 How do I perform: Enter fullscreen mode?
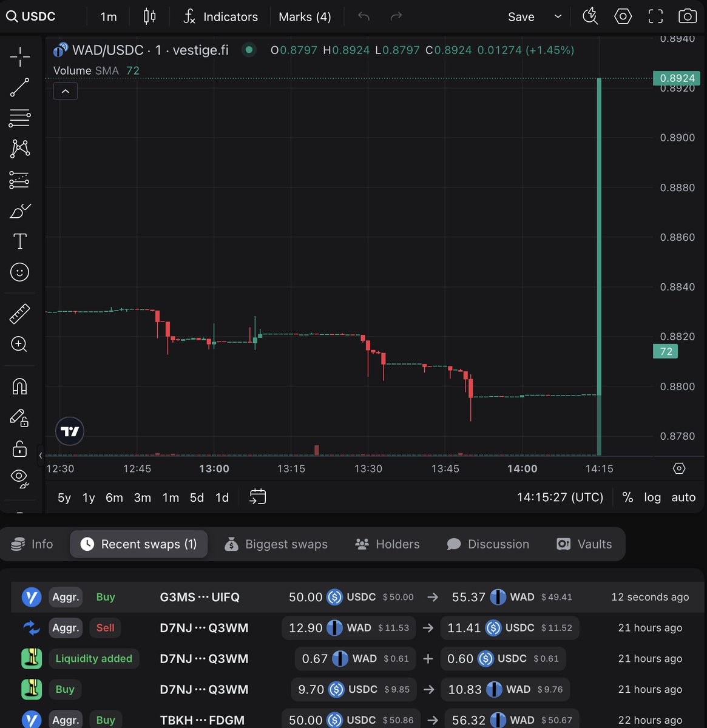click(655, 16)
